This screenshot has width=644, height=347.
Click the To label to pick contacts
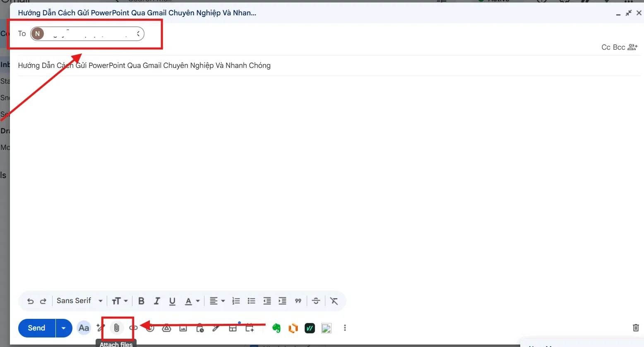(x=22, y=34)
